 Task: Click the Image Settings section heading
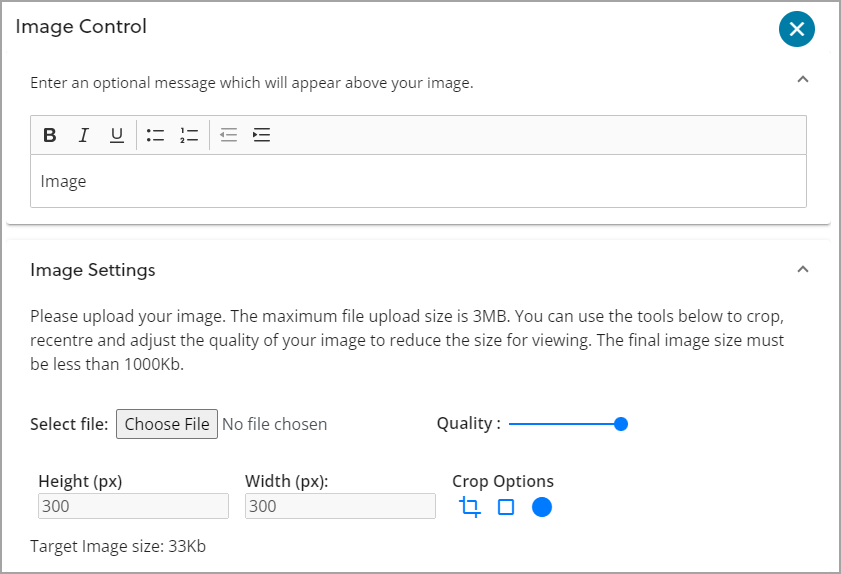click(93, 270)
